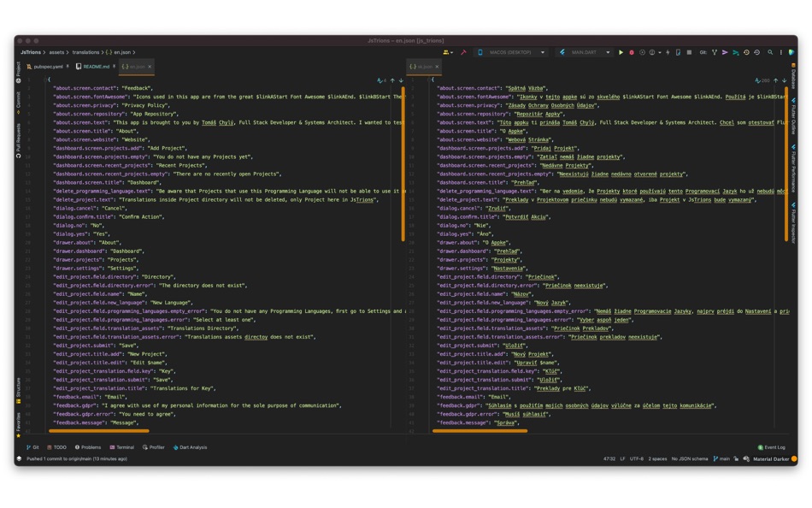812x508 pixels.
Task: Click the purple Git commit arrow icon
Action: point(725,52)
